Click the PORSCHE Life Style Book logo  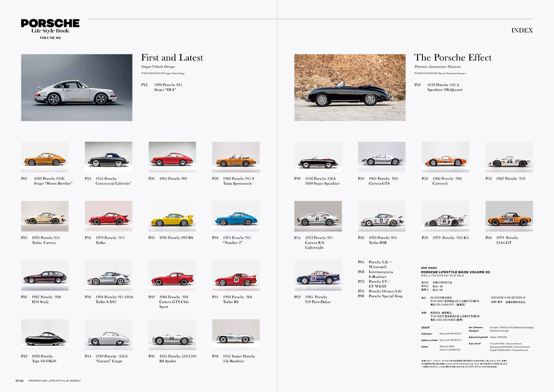[50, 29]
